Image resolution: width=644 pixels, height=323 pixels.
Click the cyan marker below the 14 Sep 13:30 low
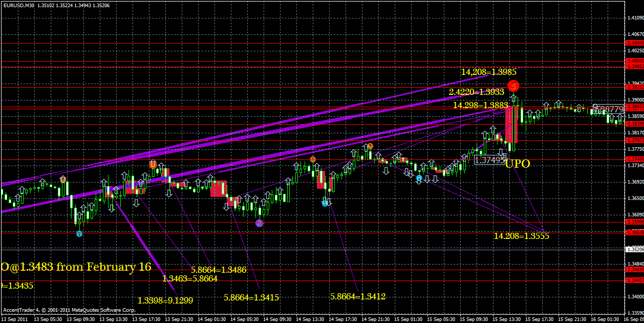pyautogui.click(x=325, y=203)
